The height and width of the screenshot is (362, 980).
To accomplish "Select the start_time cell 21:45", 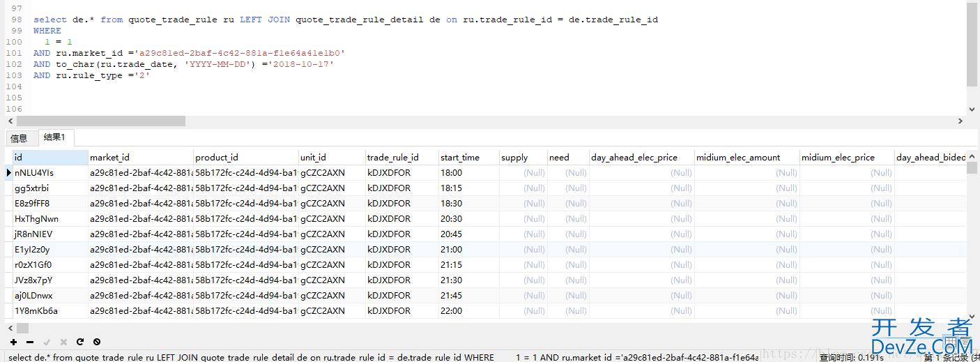I will [469, 295].
